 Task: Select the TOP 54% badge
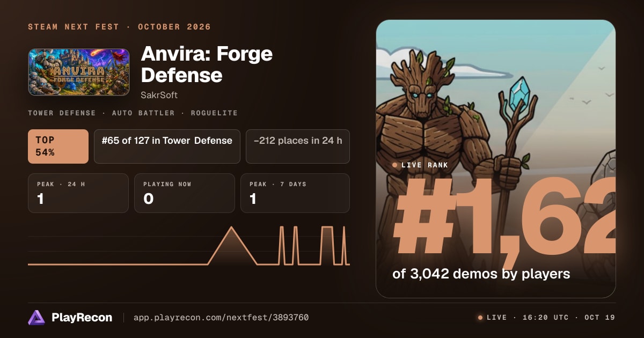point(58,146)
